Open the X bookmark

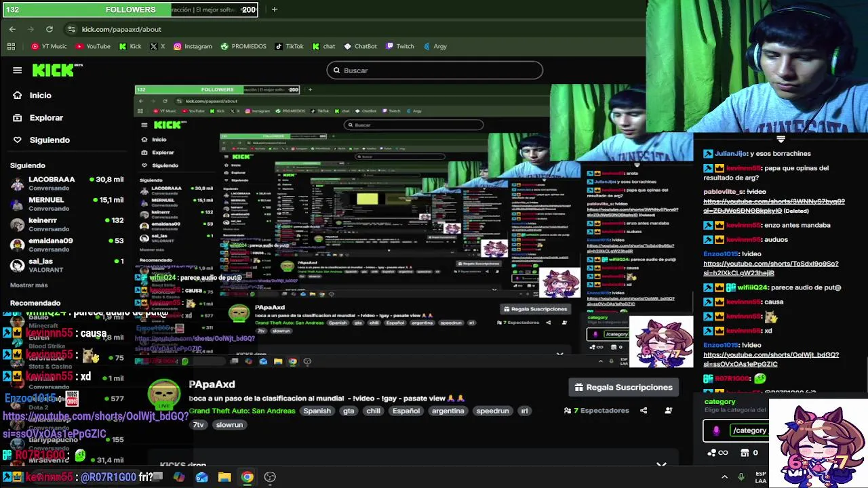click(x=157, y=46)
